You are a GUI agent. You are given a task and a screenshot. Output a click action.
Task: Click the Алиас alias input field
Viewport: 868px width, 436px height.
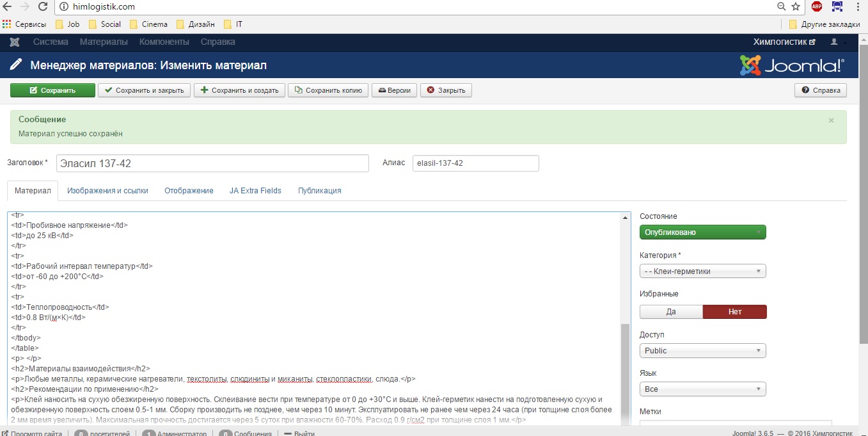(475, 163)
